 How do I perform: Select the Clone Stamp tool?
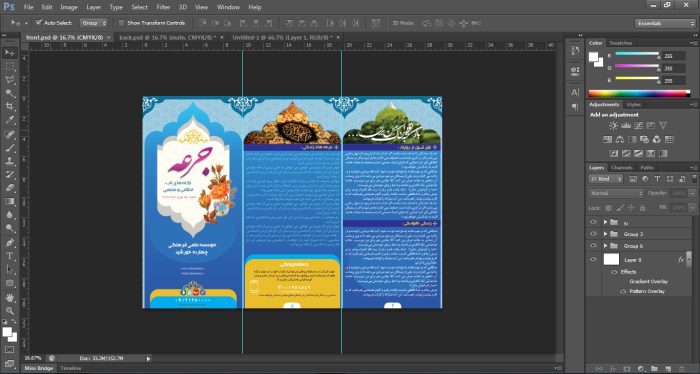point(9,161)
